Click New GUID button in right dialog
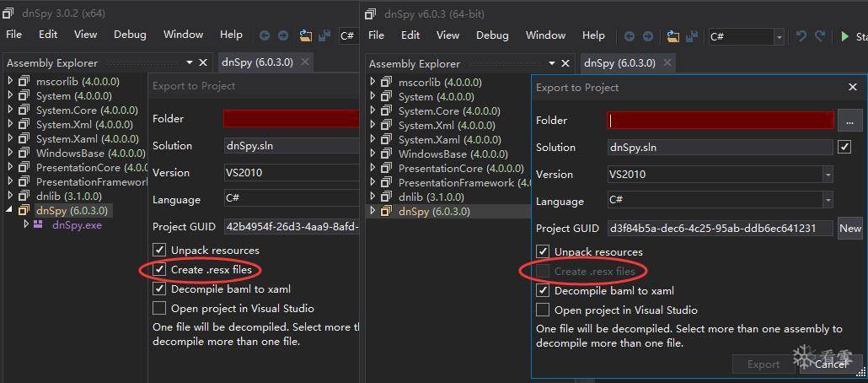 click(x=850, y=228)
